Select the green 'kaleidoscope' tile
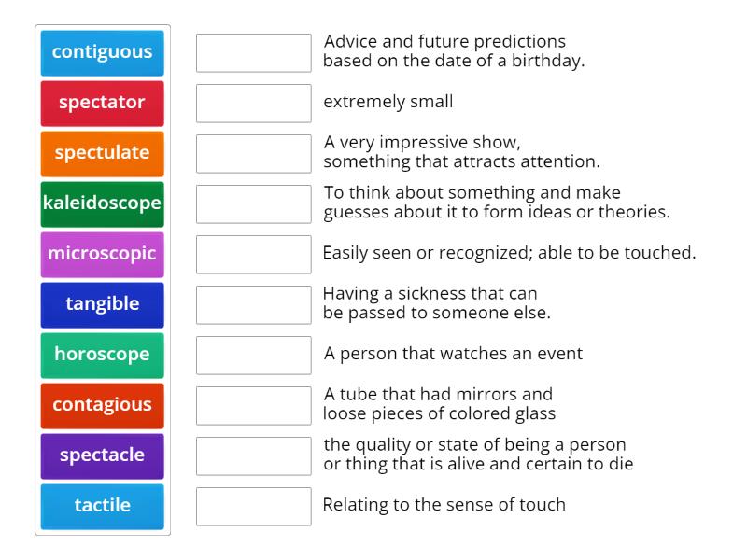Viewport: 747px width, 560px height. (x=103, y=203)
